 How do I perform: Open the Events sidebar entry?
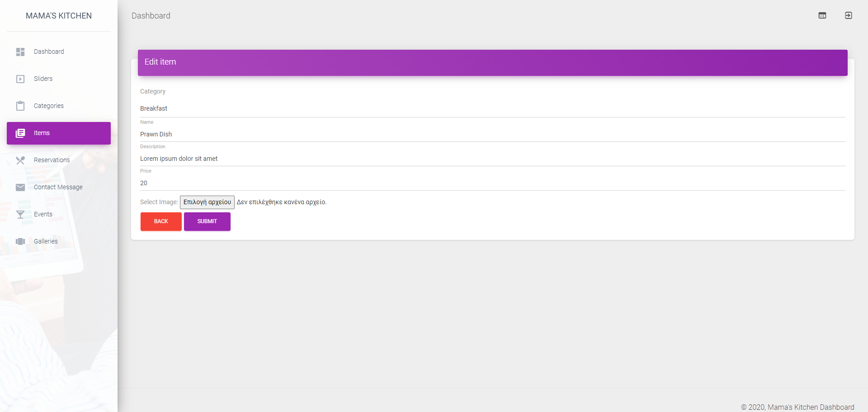(x=59, y=215)
